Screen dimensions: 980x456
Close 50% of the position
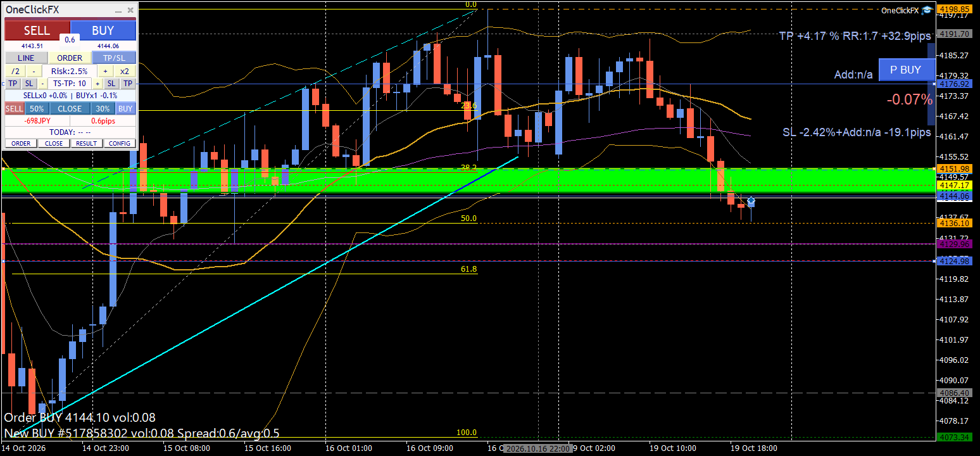point(37,108)
